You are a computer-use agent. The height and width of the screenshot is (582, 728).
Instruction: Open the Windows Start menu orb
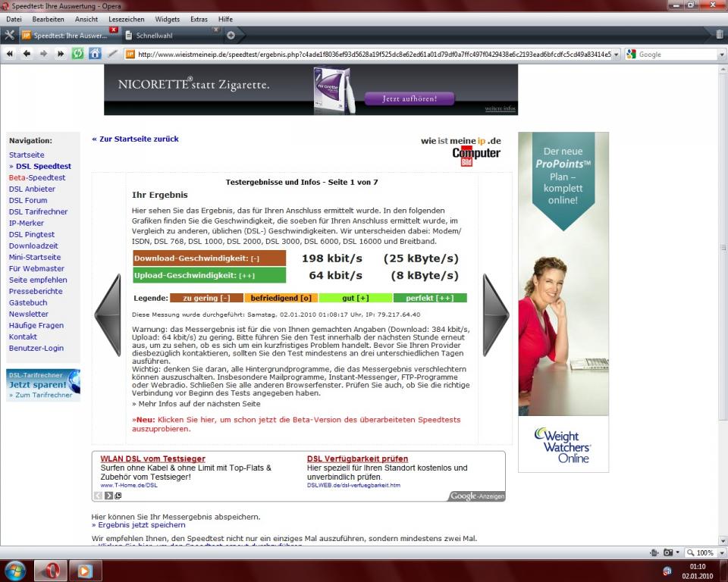coord(14,571)
